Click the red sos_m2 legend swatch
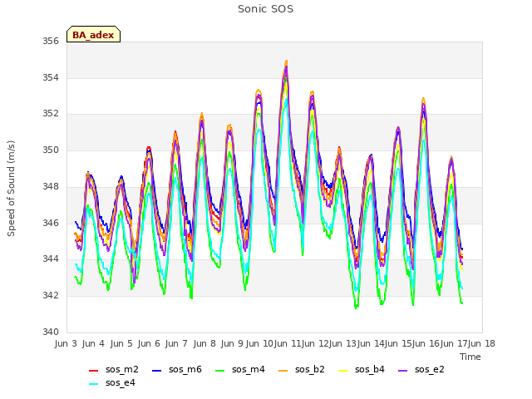This screenshot has width=532, height=399. [x=93, y=371]
